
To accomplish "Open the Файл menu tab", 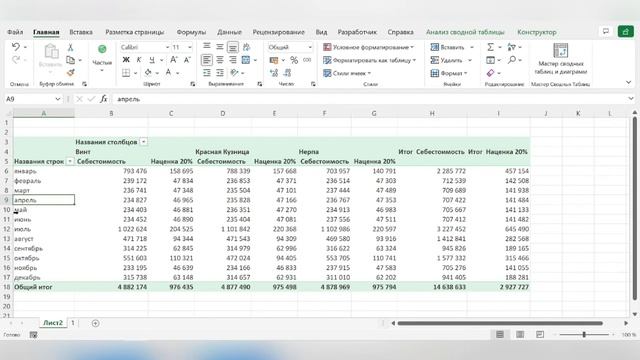I will point(15,32).
